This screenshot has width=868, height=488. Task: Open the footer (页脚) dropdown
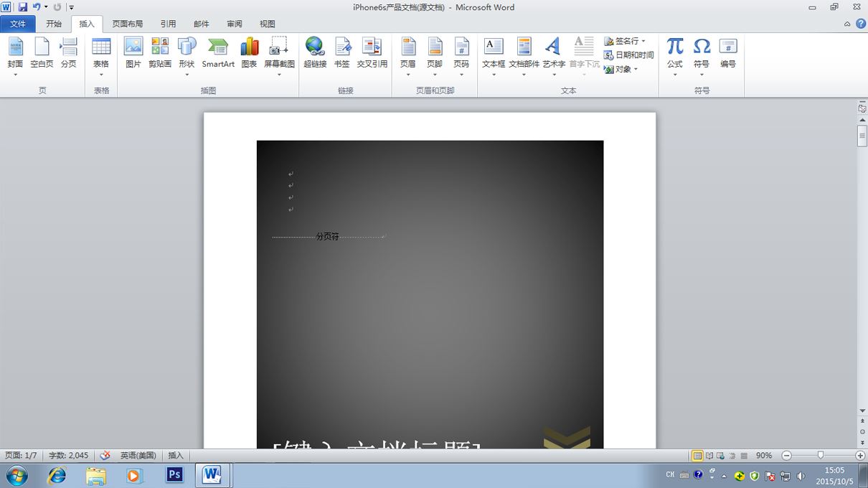tap(435, 57)
